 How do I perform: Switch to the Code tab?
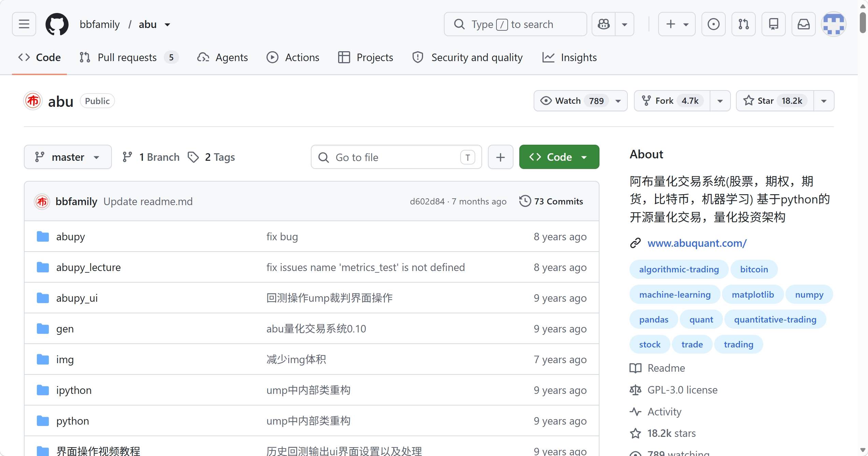coord(40,58)
